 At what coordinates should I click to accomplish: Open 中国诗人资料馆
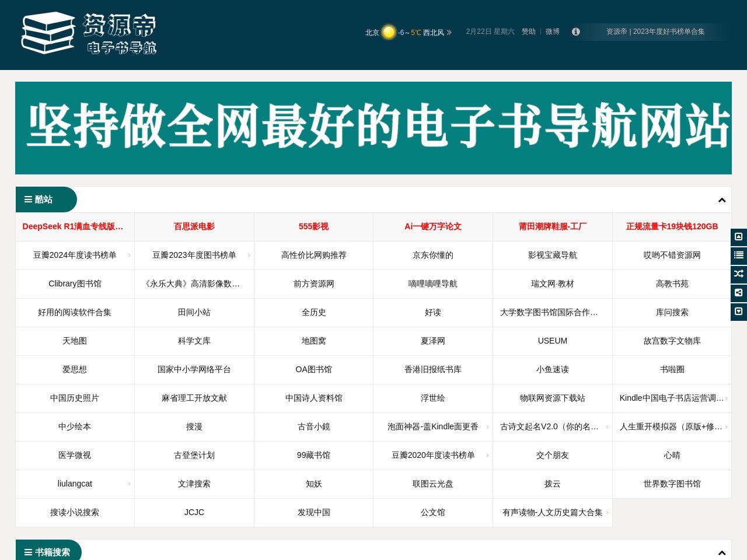click(313, 398)
